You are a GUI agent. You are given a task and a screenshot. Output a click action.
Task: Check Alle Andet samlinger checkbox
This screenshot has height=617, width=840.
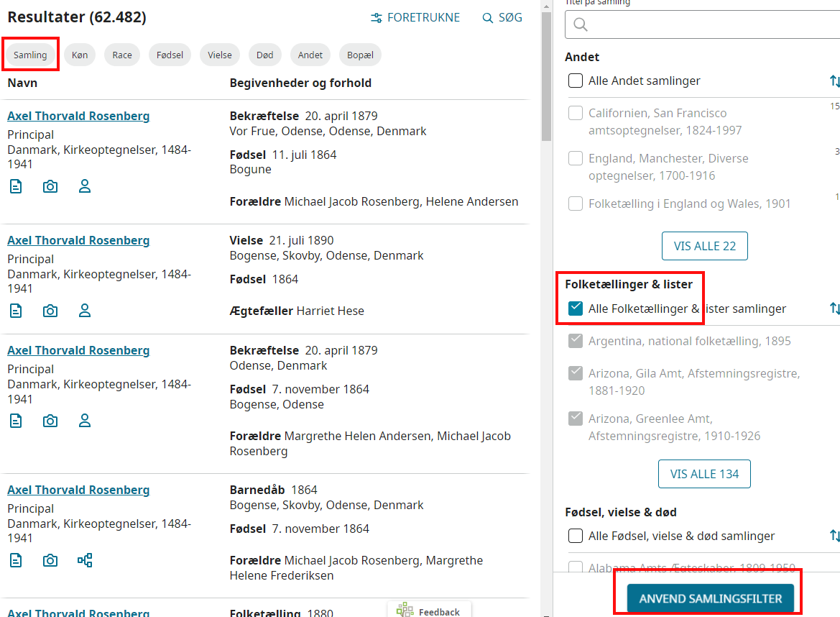pyautogui.click(x=576, y=81)
